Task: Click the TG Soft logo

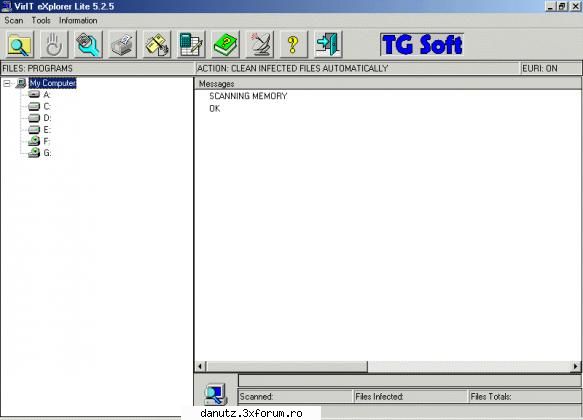Action: [x=422, y=45]
